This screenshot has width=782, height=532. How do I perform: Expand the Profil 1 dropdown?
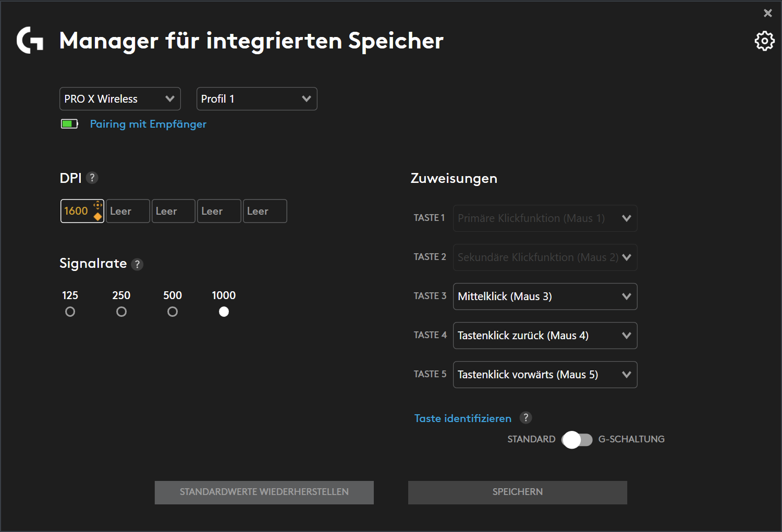pos(256,99)
